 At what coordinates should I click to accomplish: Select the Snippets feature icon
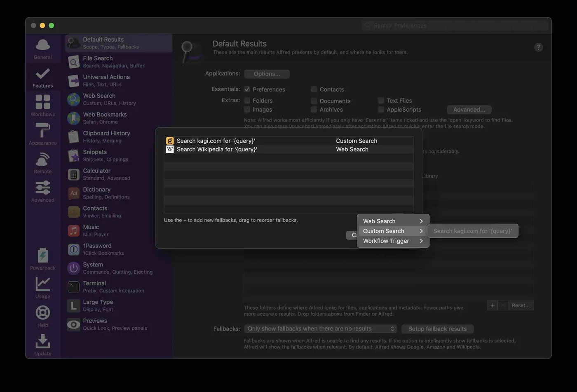pos(73,155)
